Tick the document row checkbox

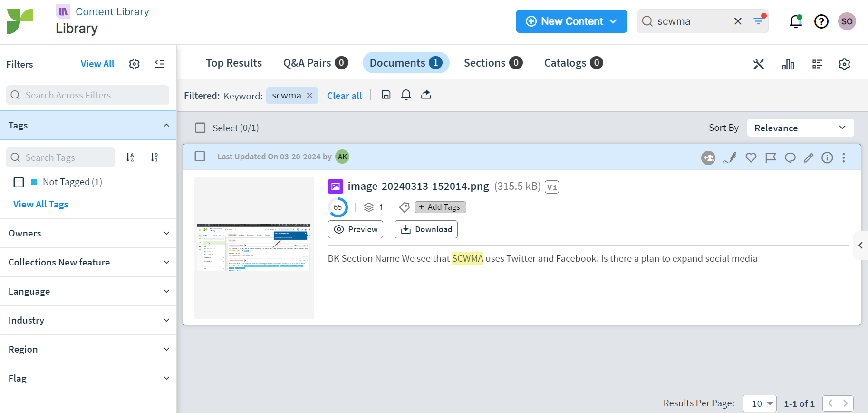tap(200, 157)
